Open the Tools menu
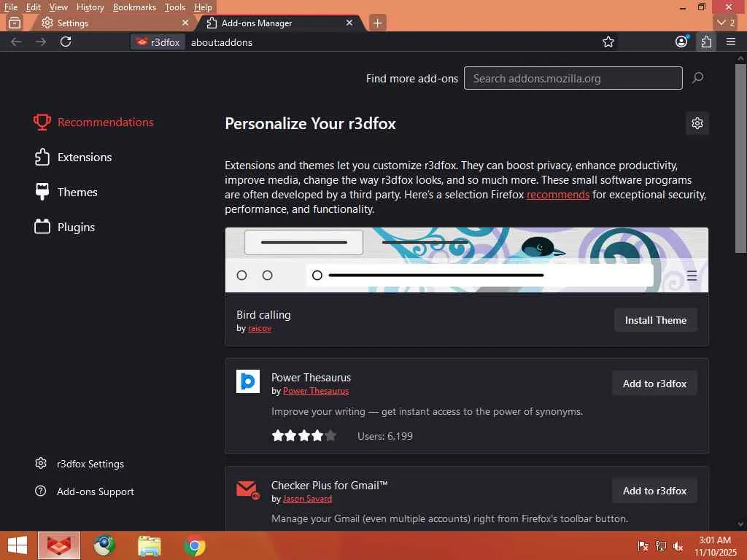 click(x=175, y=7)
